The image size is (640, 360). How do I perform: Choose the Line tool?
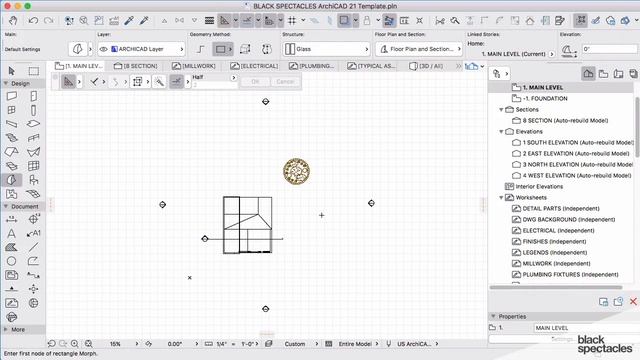[x=33, y=247]
